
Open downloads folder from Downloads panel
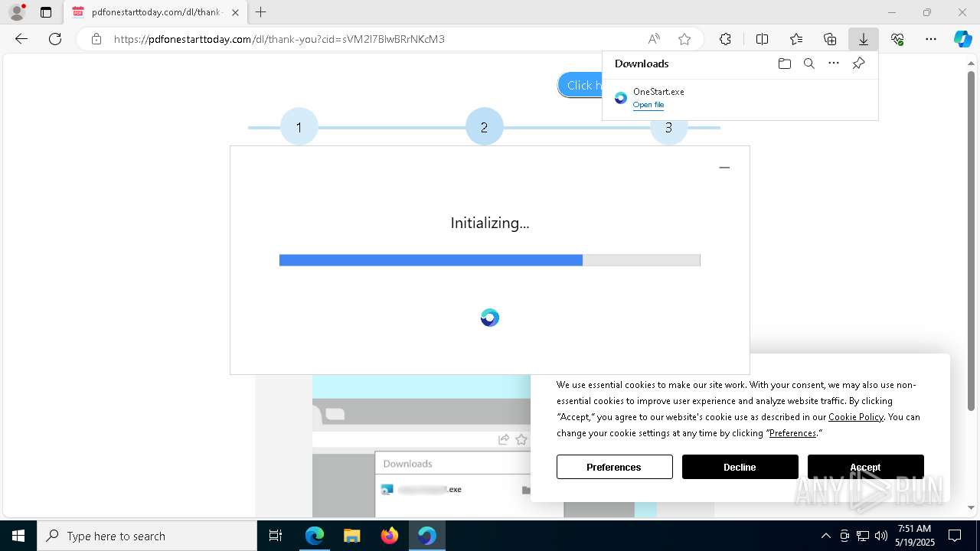click(784, 64)
